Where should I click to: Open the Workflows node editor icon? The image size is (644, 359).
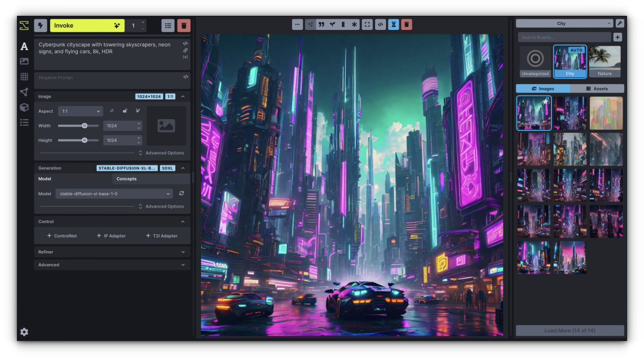click(24, 91)
